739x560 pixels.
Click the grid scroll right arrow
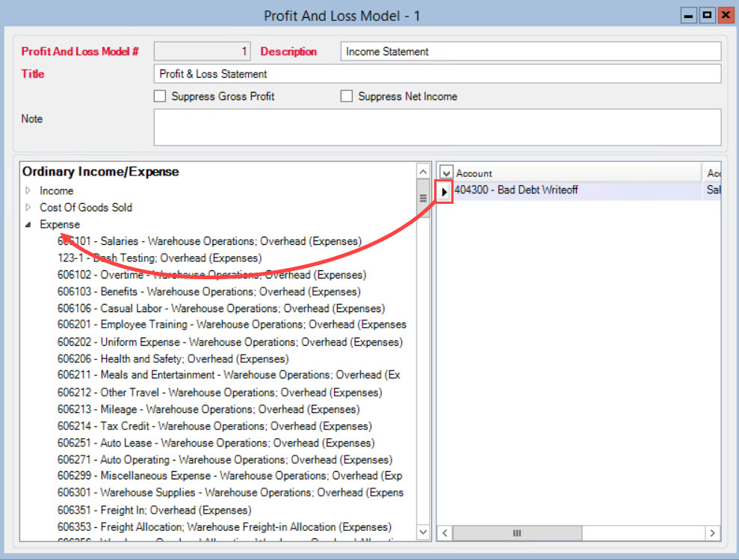coord(713,533)
